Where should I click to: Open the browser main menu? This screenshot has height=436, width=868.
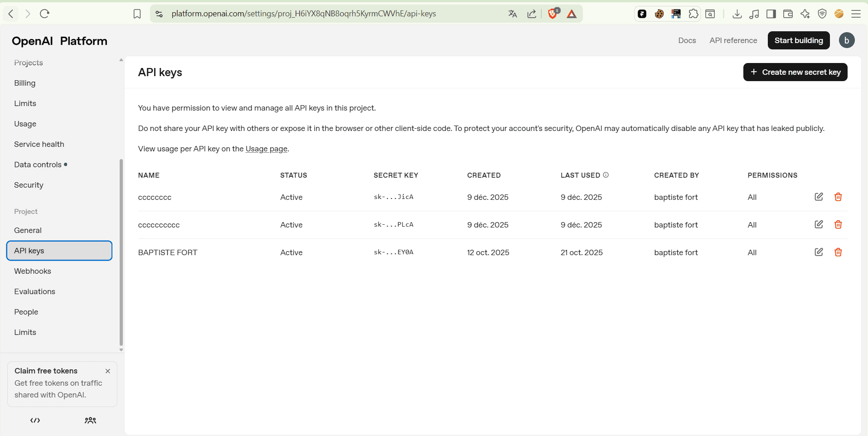[x=856, y=14]
